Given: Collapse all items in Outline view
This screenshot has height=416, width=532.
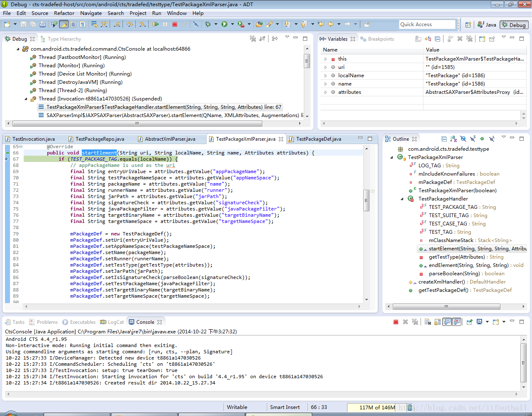Looking at the screenshot, I should click(444, 139).
